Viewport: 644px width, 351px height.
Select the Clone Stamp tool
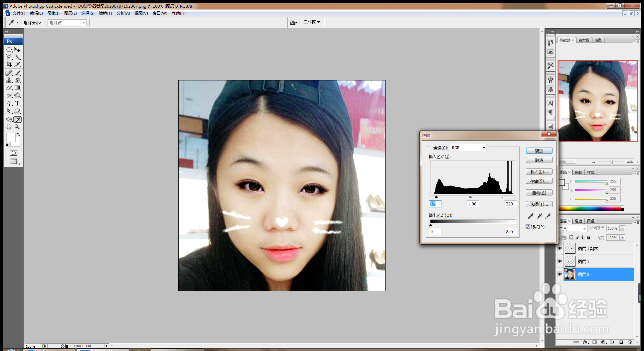click(x=9, y=80)
